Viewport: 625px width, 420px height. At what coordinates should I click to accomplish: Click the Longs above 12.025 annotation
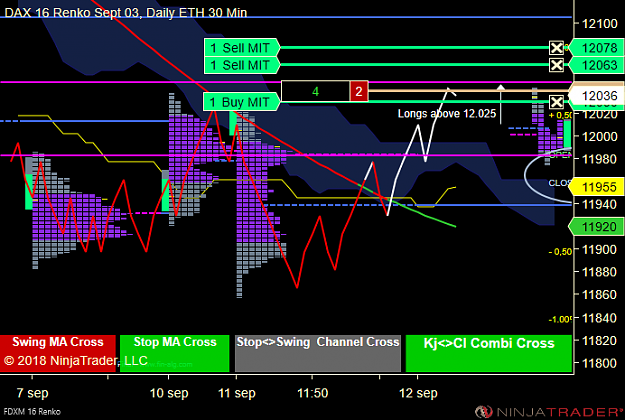coord(447,114)
